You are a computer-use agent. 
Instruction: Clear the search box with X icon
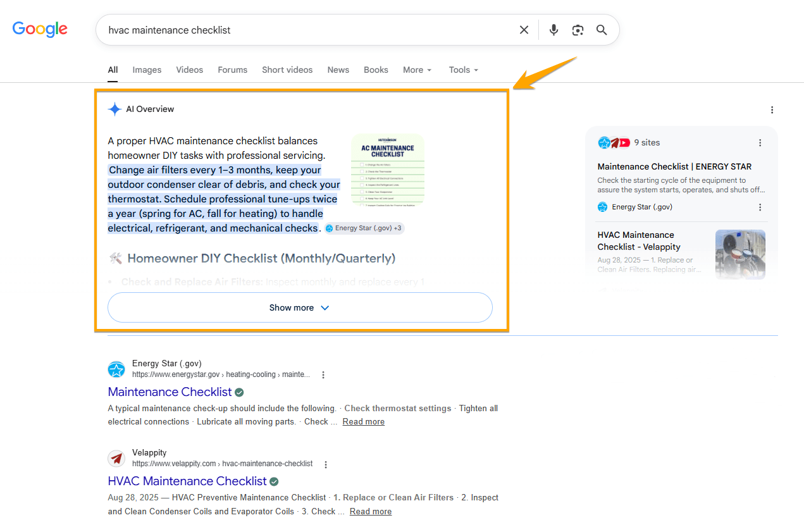[524, 30]
